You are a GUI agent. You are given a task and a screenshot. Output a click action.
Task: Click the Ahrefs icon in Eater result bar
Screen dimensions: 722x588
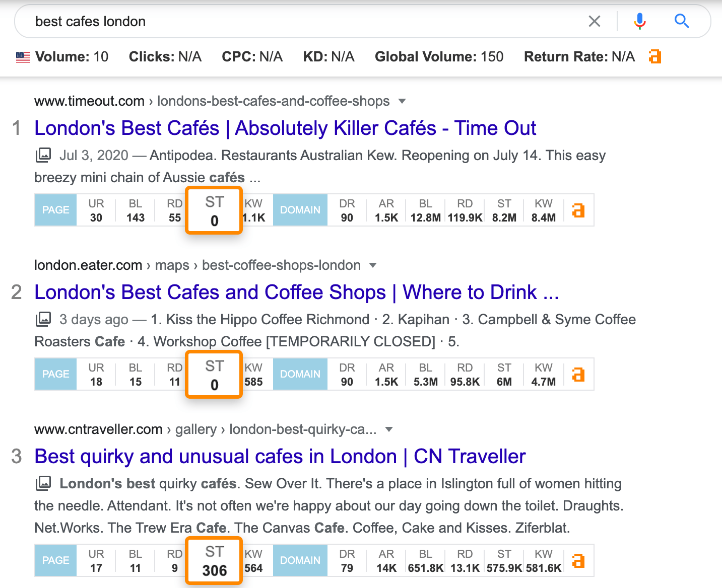coord(578,374)
